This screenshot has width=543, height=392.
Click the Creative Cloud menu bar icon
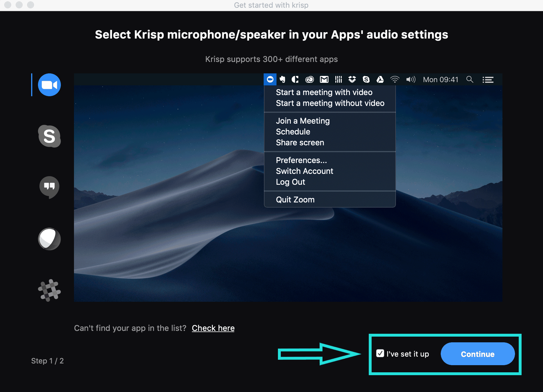pos(310,79)
